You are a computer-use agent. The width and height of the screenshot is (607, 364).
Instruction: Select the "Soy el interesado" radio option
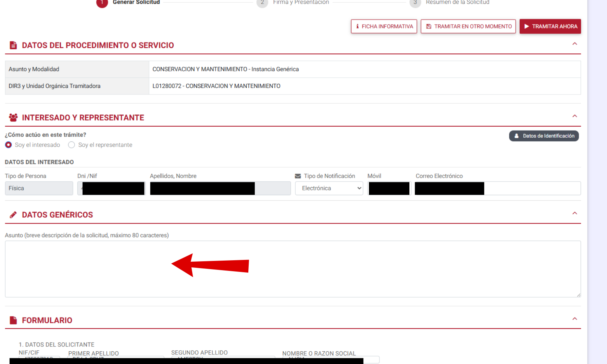pyautogui.click(x=9, y=145)
